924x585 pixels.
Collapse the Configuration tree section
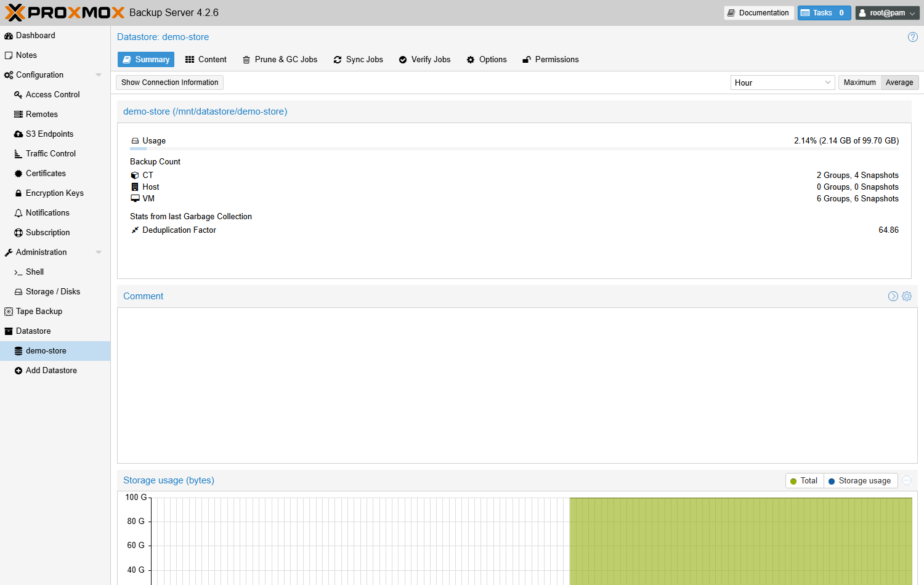[99, 75]
